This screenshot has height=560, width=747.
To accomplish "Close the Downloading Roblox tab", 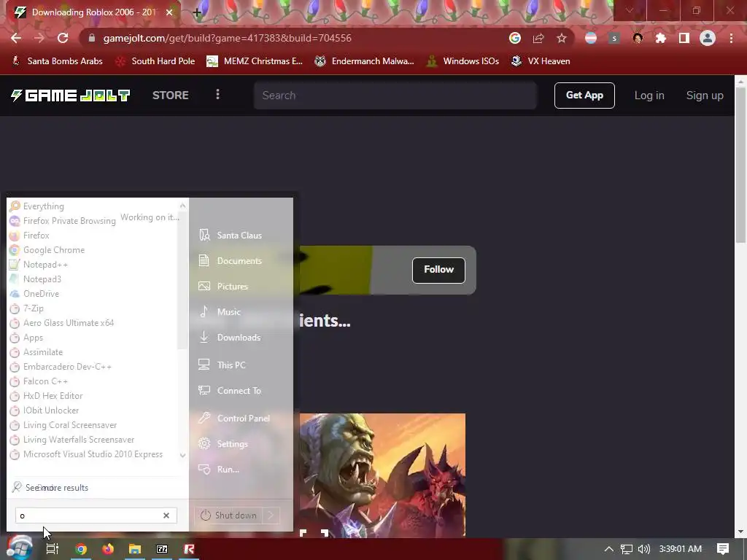I will pyautogui.click(x=169, y=12).
